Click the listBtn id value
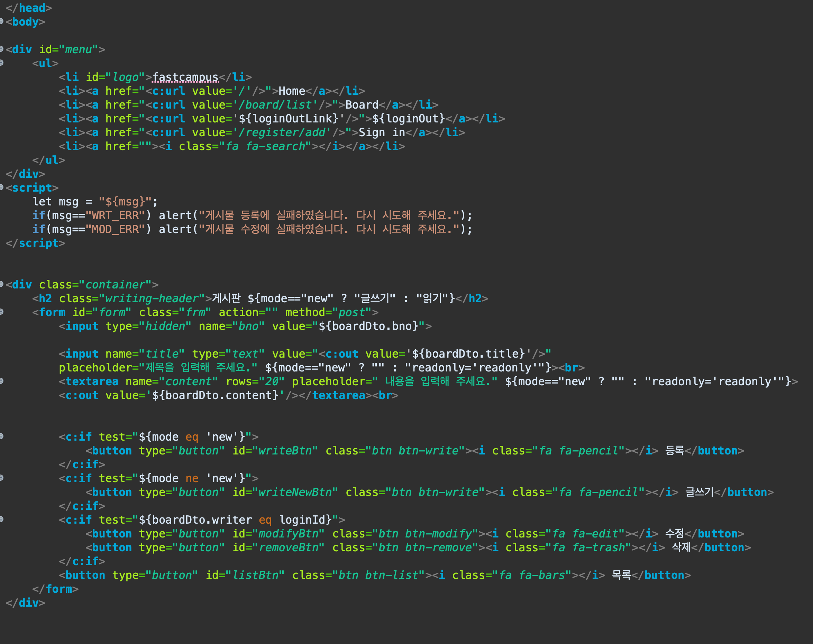Screen dimensions: 813x644 [255, 576]
